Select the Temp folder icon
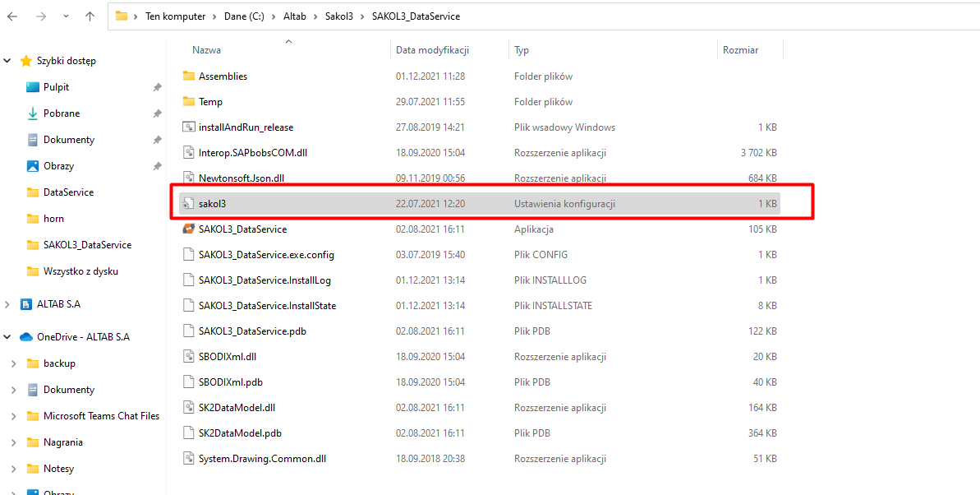Viewport: 980px width, 495px height. click(189, 101)
